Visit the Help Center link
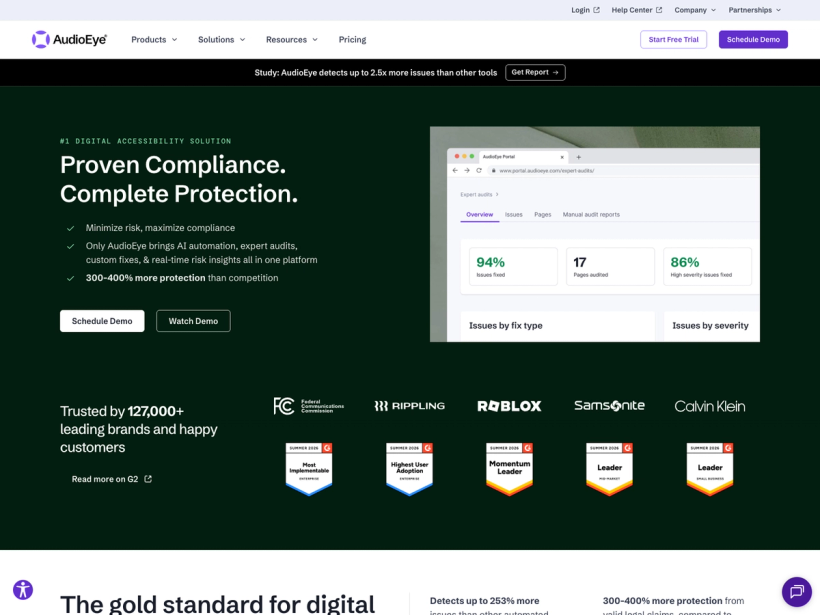820x615 pixels. [x=636, y=10]
